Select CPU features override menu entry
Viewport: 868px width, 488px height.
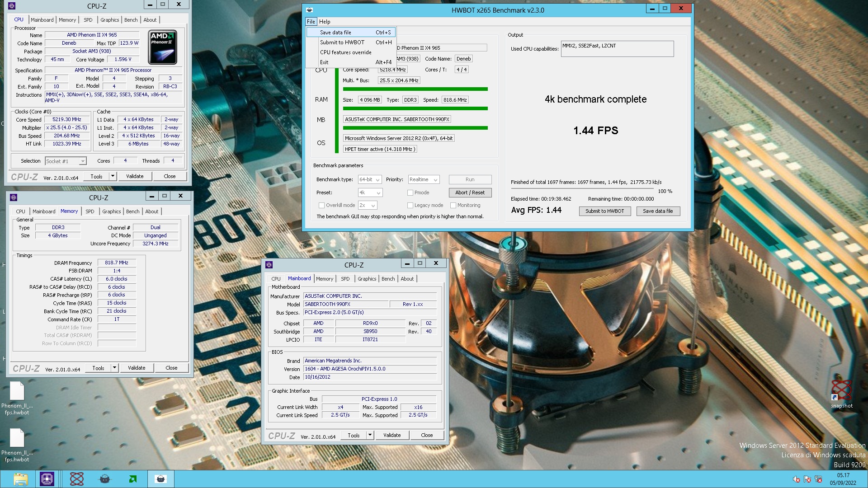click(351, 52)
